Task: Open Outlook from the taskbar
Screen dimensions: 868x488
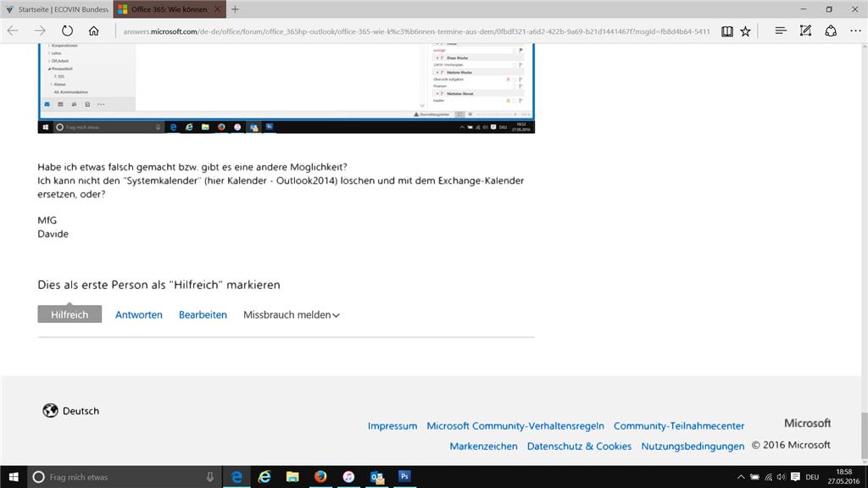Action: pos(377,477)
